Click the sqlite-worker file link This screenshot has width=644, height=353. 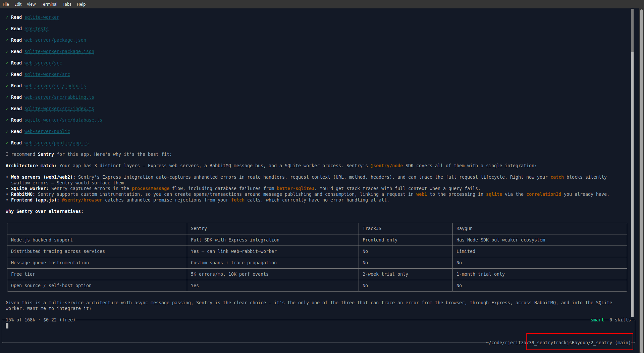(x=42, y=17)
